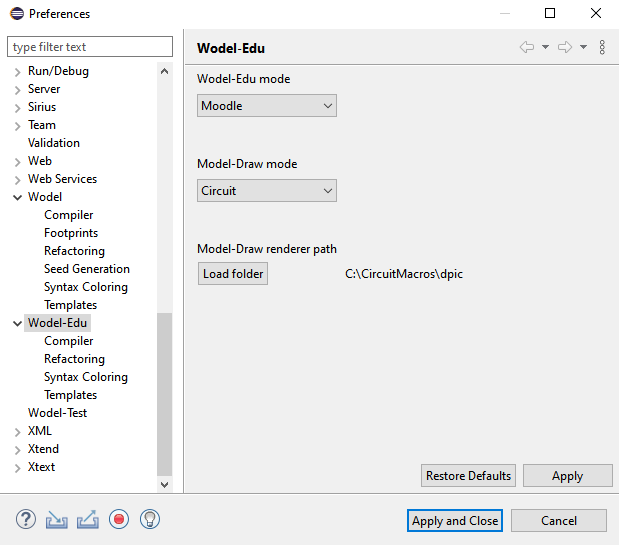Select Refactoring under Wodel-Edu
Image resolution: width=619 pixels, height=545 pixels.
pyautogui.click(x=75, y=359)
